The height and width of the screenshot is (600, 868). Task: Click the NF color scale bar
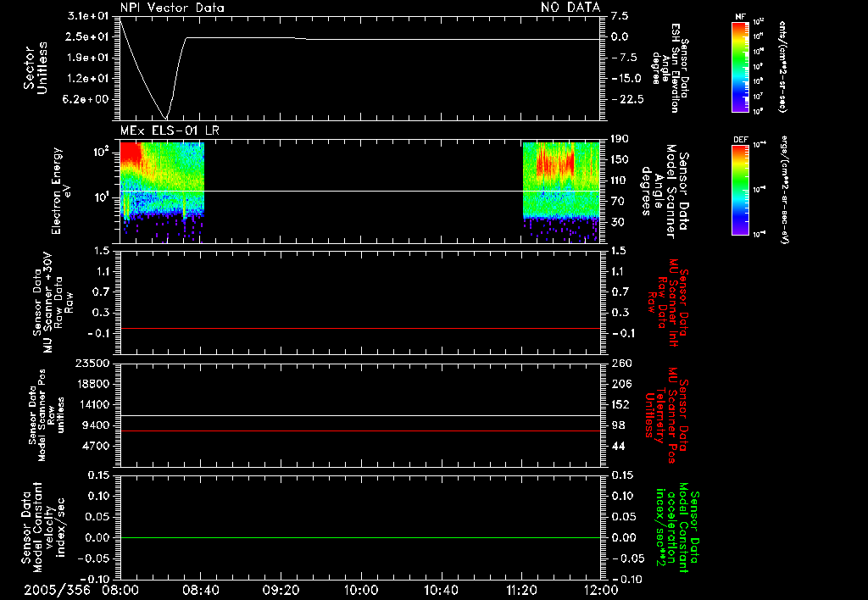pos(740,66)
